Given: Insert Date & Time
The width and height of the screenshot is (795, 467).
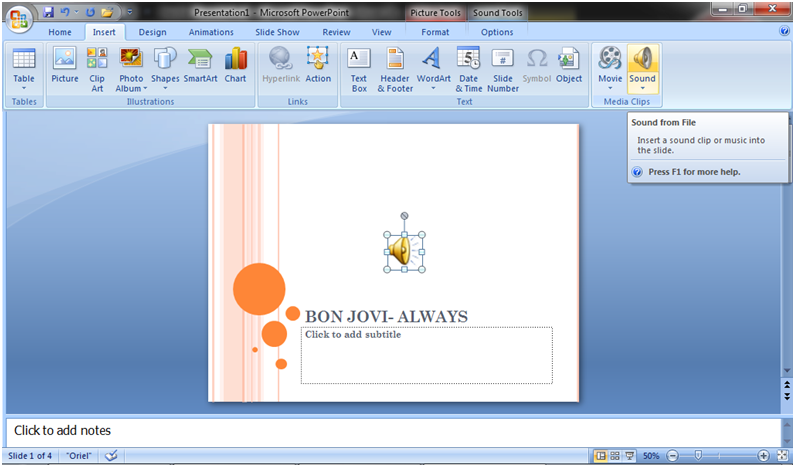Looking at the screenshot, I should 468,69.
